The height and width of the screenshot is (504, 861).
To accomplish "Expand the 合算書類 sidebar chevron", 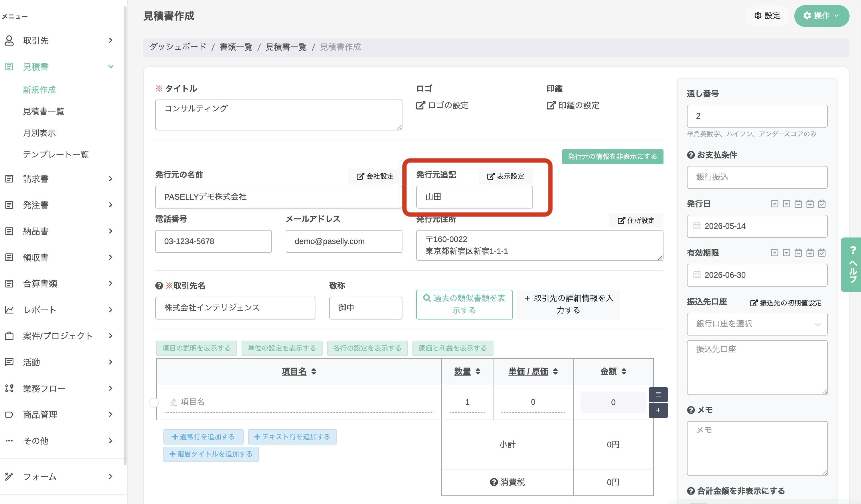I will click(111, 283).
